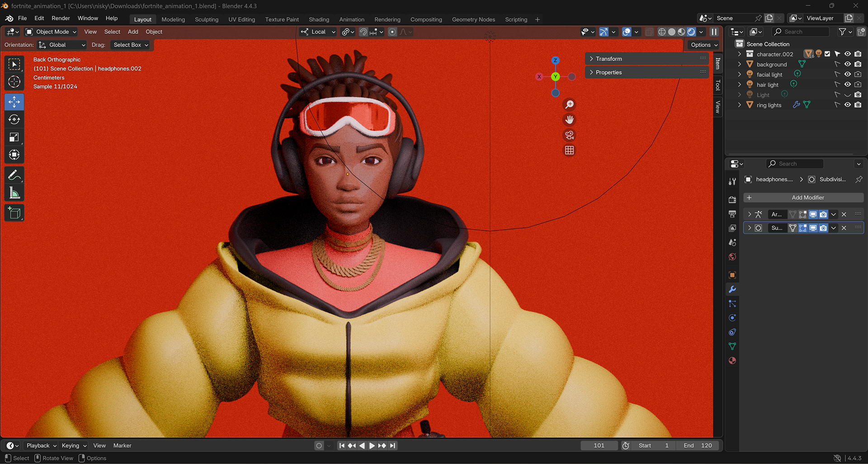This screenshot has width=868, height=464.
Task: Uncheck character.002 exclude checkbox
Action: coord(827,54)
